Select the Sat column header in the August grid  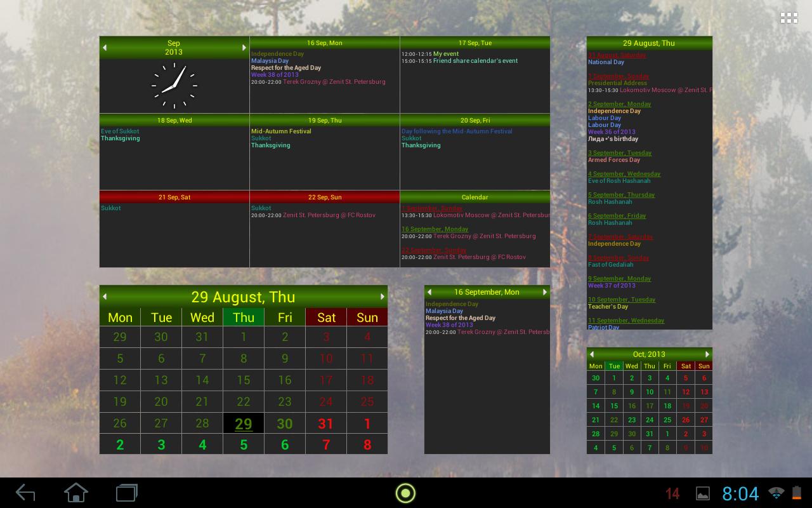point(326,317)
